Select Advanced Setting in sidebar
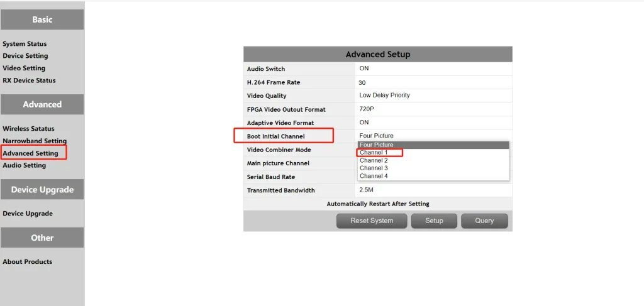 (x=30, y=153)
